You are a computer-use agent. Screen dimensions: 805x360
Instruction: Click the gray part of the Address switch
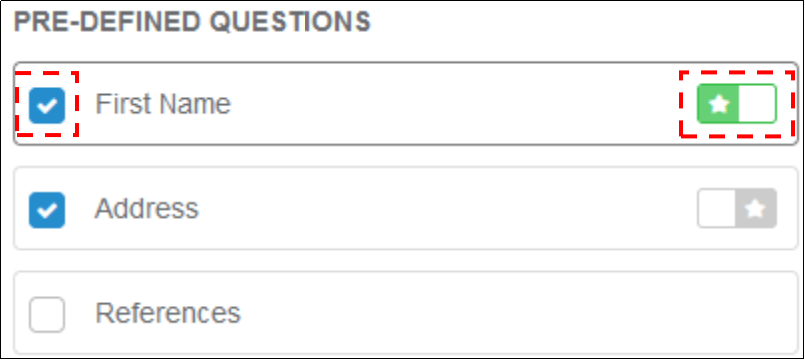pyautogui.click(x=756, y=209)
